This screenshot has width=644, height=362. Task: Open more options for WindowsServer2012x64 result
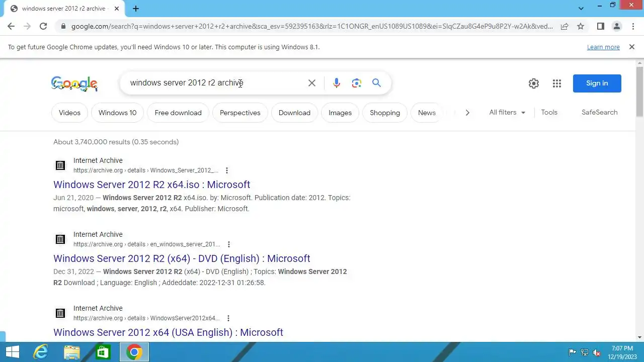click(228, 318)
